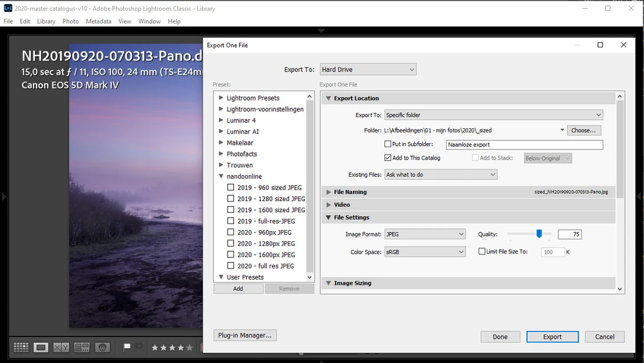Set five-star rating in toolbar
644x363 pixels.
[x=189, y=348]
